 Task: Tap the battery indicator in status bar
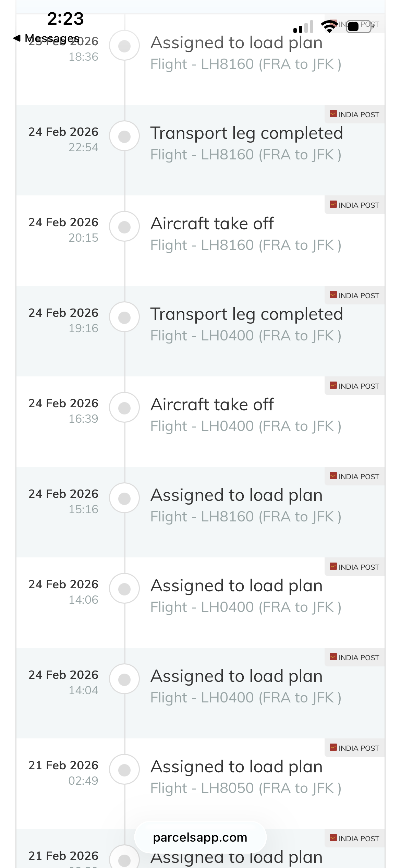[359, 26]
